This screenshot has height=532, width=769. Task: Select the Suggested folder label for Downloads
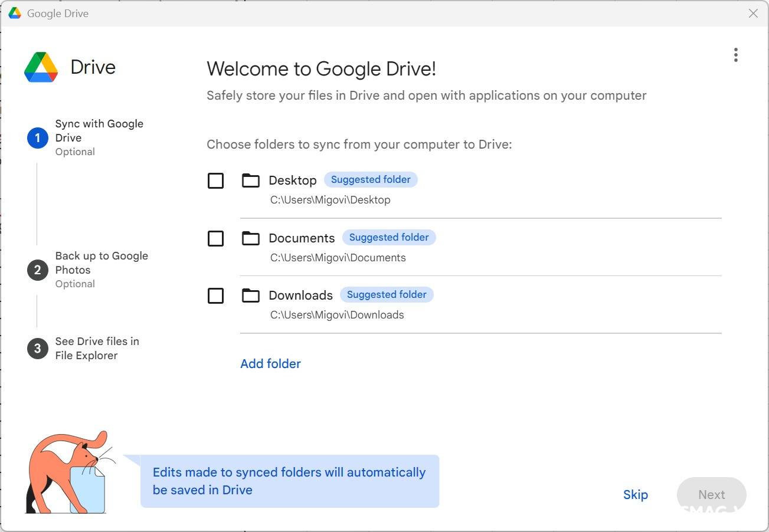(x=387, y=294)
